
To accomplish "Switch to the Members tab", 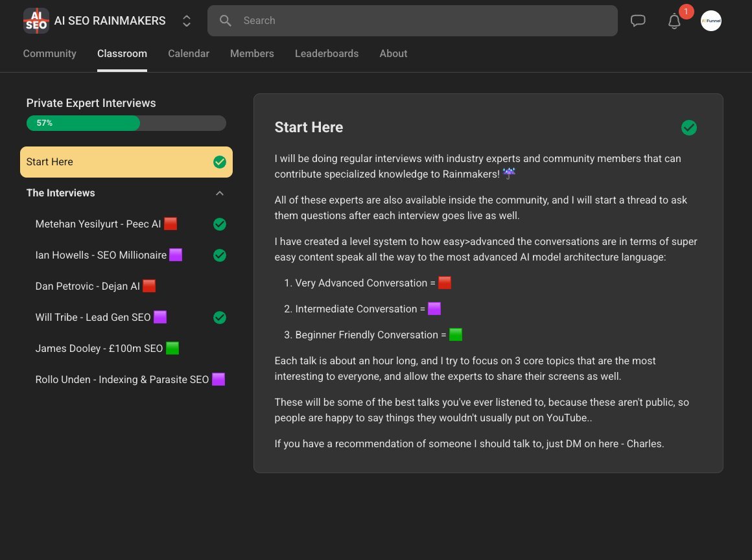I will coord(252,54).
